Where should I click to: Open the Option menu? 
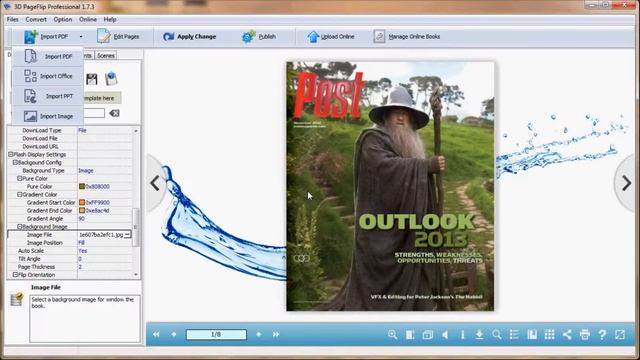click(x=62, y=20)
